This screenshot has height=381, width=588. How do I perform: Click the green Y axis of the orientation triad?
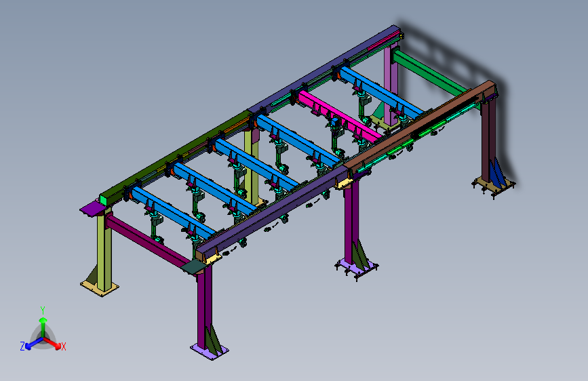[x=43, y=327]
